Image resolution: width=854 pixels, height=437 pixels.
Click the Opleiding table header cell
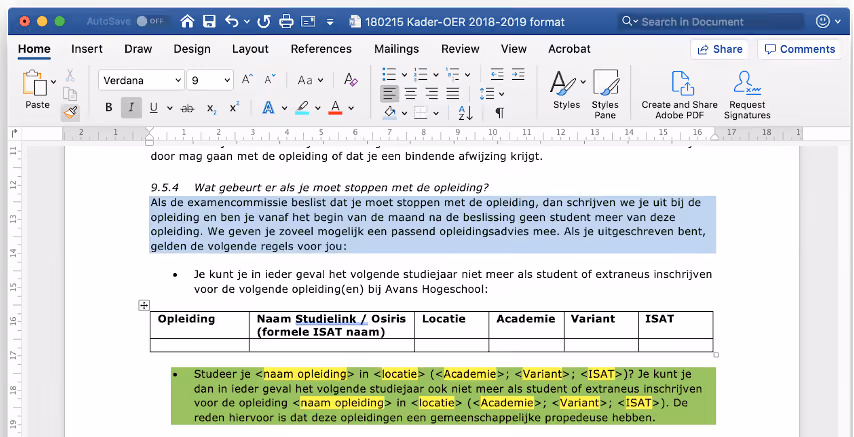(x=200, y=325)
